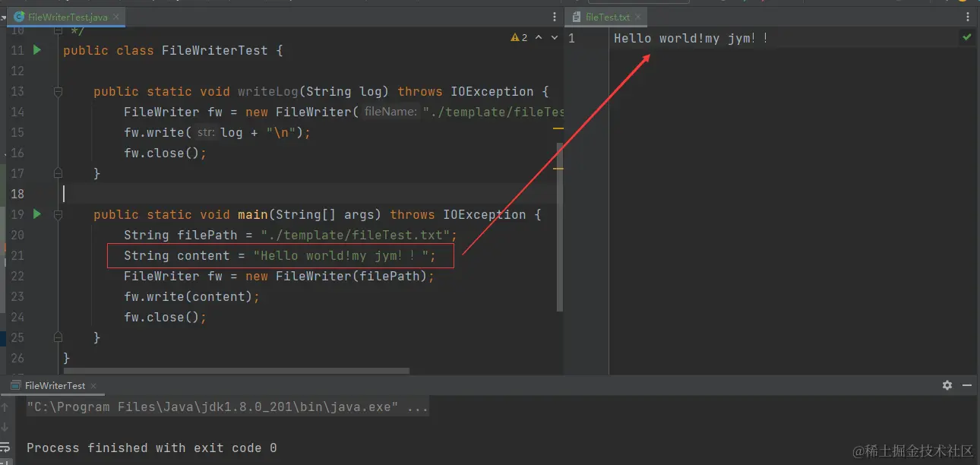Click warning stripe marker near line 15
This screenshot has height=465, width=980.
(558, 128)
